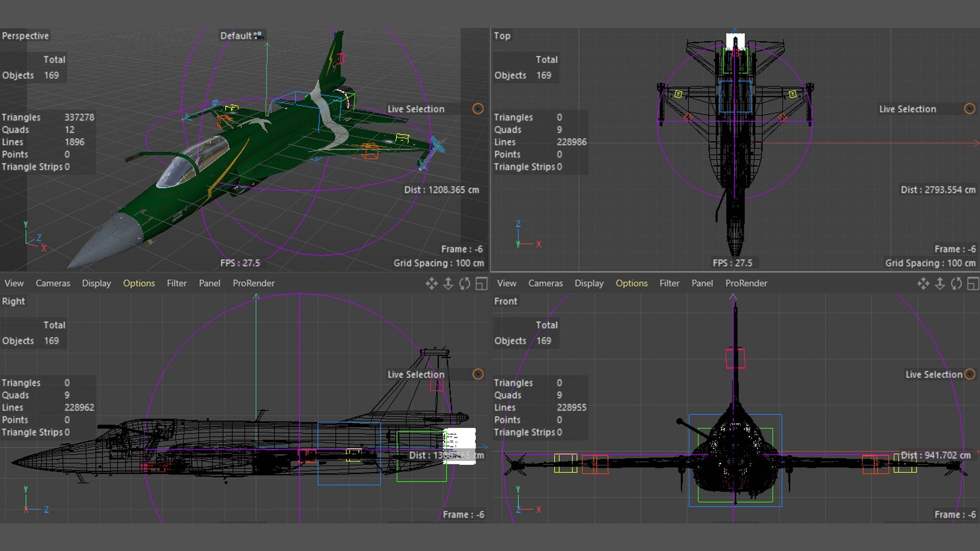Click Objects 169 stat in Top view
Viewport: 980px width, 551px height.
click(523, 75)
